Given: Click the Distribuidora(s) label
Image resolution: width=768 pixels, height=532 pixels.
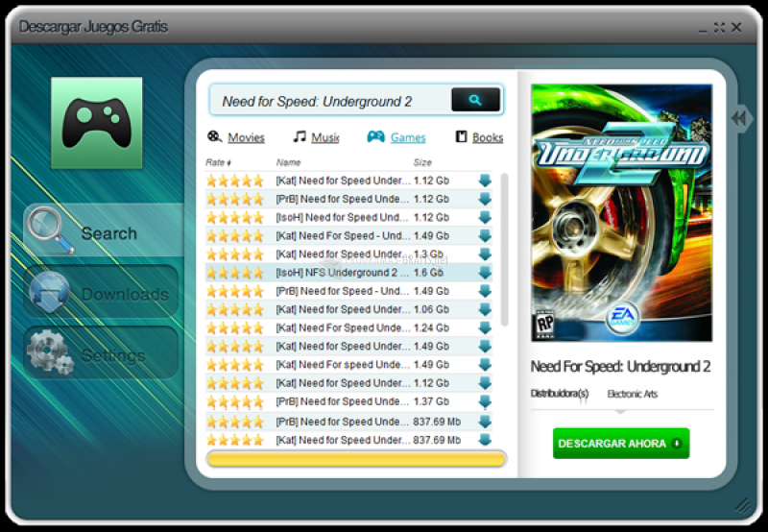Looking at the screenshot, I should 560,394.
